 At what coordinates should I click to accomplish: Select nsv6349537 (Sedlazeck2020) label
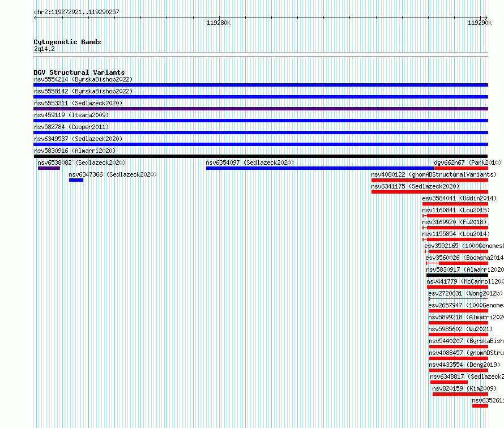pos(78,139)
